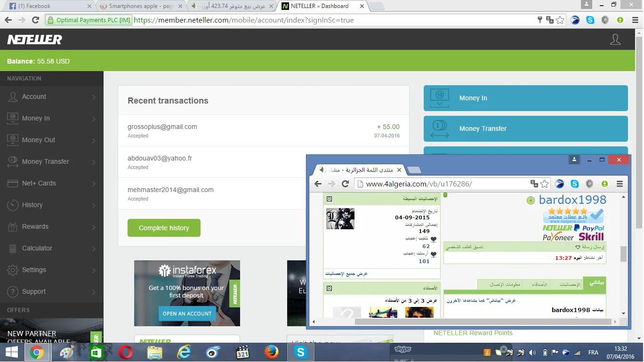This screenshot has height=362, width=644.
Task: Open Opera browser from the taskbar
Action: click(125, 352)
